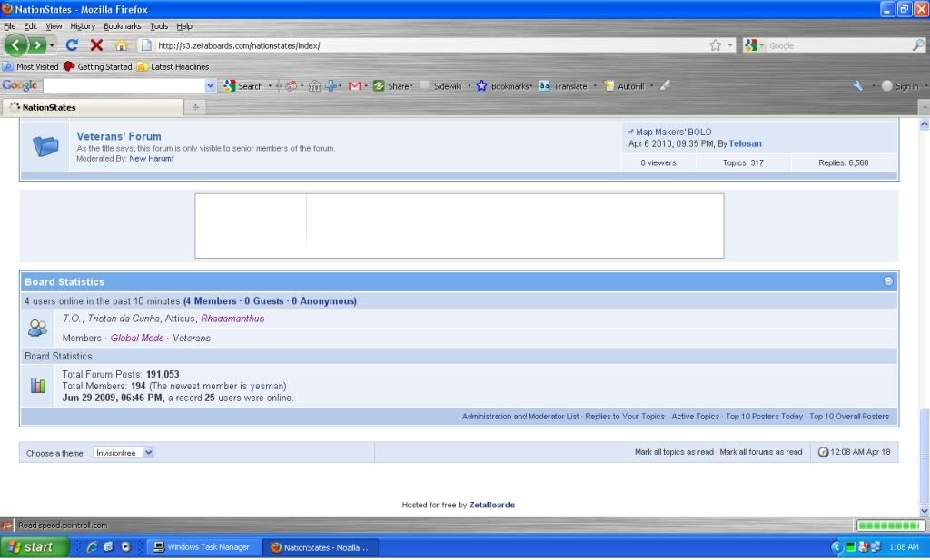This screenshot has height=560, width=930.
Task: Open Gmail icon in Google toolbar
Action: click(x=354, y=85)
